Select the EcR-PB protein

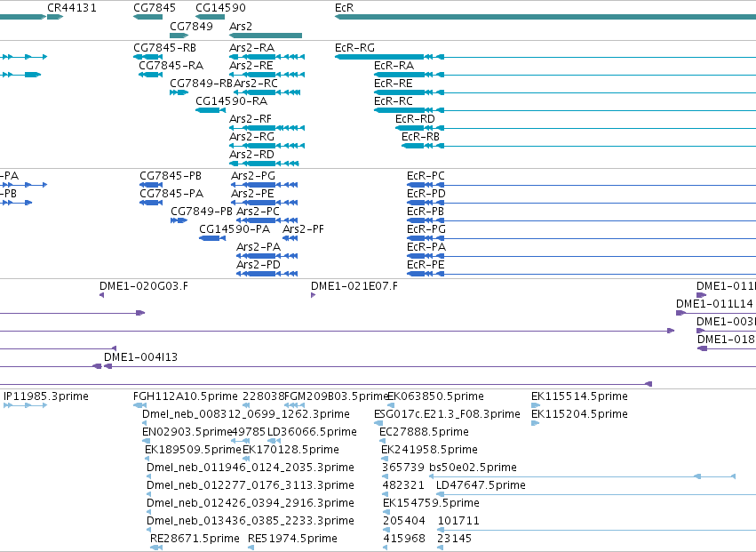coord(426,212)
